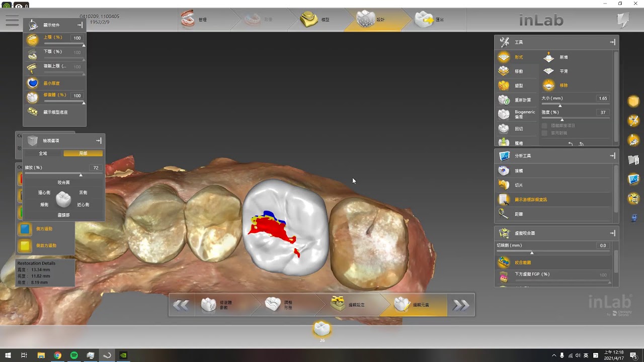The width and height of the screenshot is (644, 362).
Task: Toggle lower jaw 下颚 visibility
Action: click(x=32, y=53)
